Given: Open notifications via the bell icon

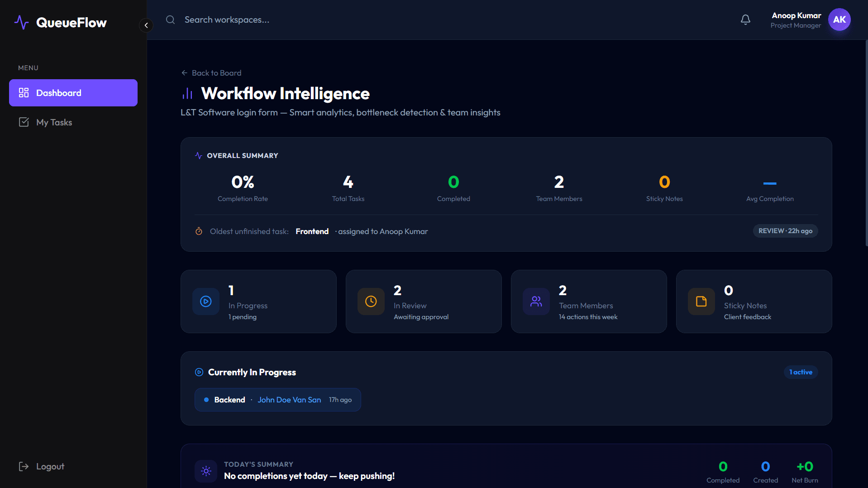Looking at the screenshot, I should [745, 19].
